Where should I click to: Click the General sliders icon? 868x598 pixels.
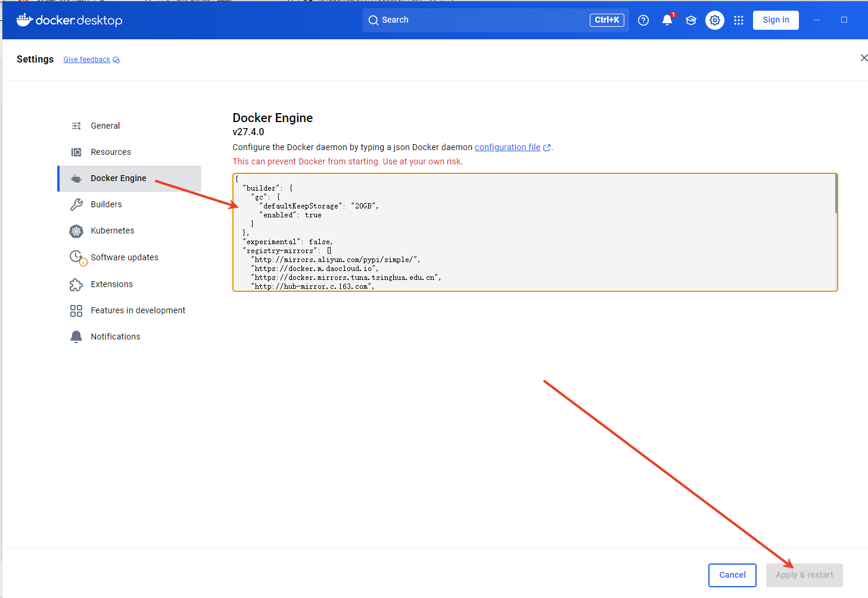click(76, 126)
